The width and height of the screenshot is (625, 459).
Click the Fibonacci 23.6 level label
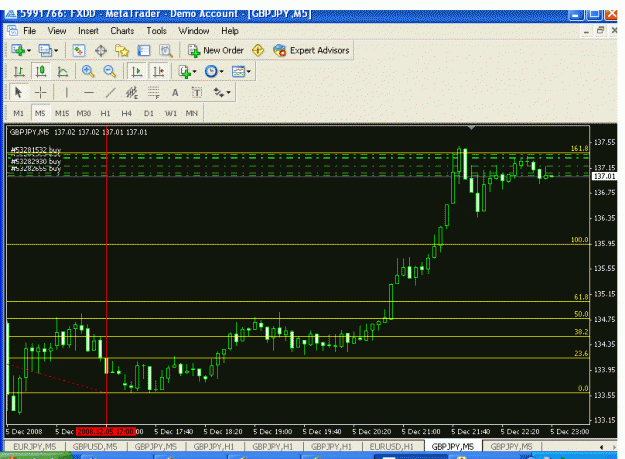(x=581, y=353)
